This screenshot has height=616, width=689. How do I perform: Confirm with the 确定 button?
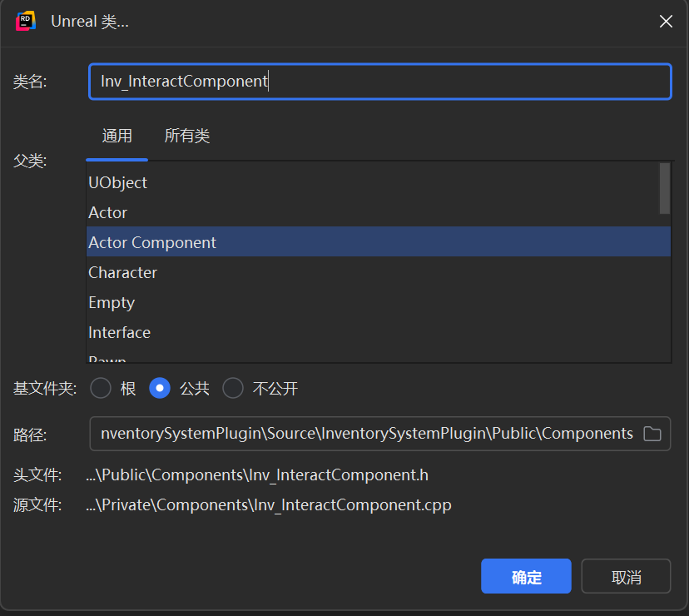pyautogui.click(x=526, y=576)
